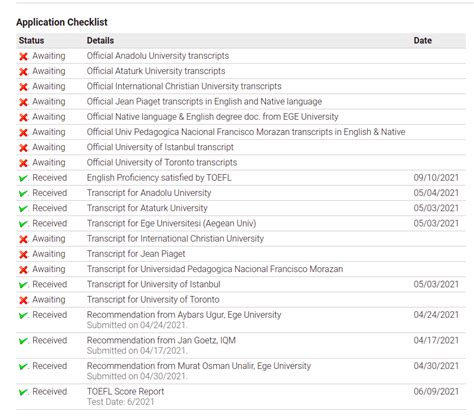The image size is (474, 419).
Task: Click green checkmark for Transcript for Anadolu University
Action: coord(23,193)
